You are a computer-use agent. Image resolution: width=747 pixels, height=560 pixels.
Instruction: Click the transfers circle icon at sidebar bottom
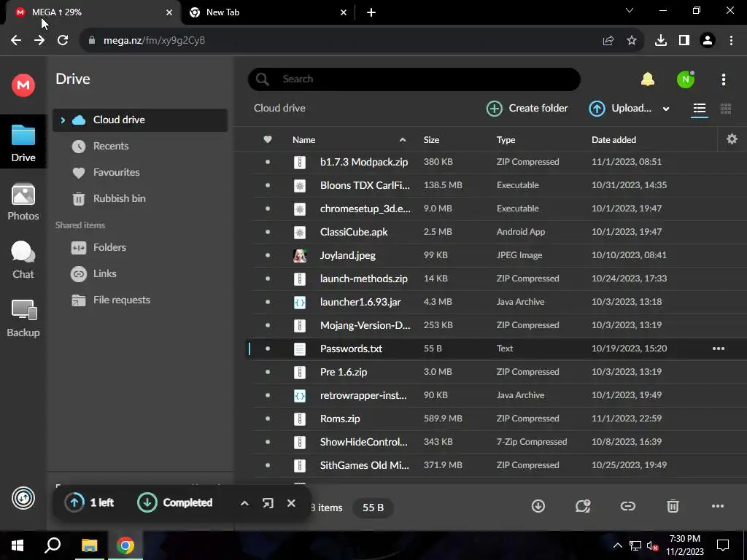tap(23, 498)
